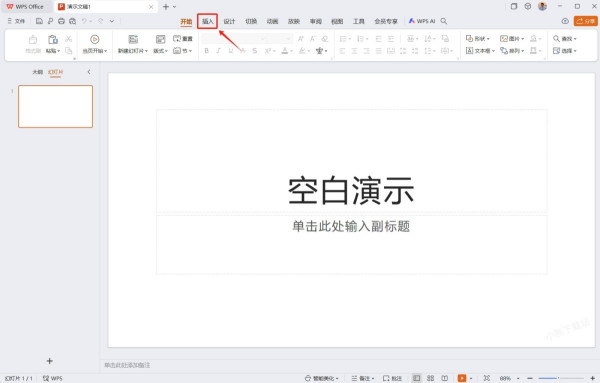
Task: Select the 开始 (Home) tab
Action: 186,21
